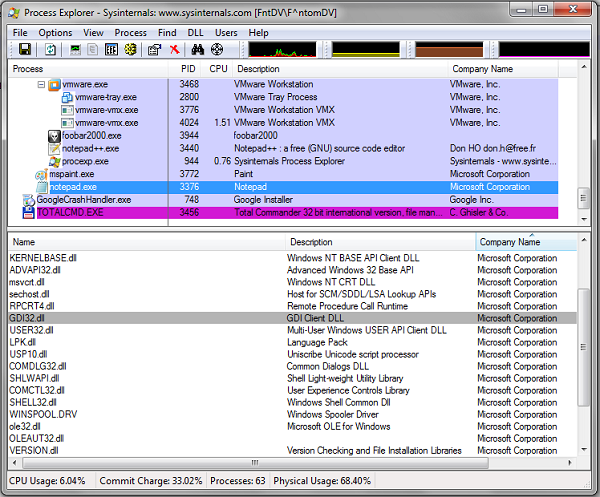Click the CPU Usage 6.04% status entry
Image resolution: width=600 pixels, height=497 pixels.
47,481
